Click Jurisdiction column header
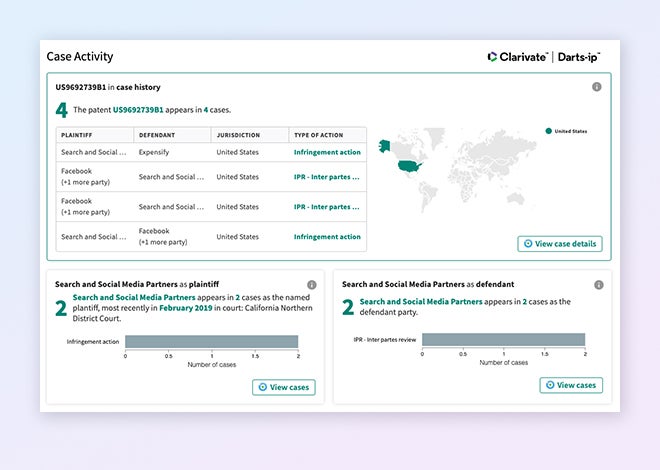Screen dimensions: 660x470 click(240, 135)
